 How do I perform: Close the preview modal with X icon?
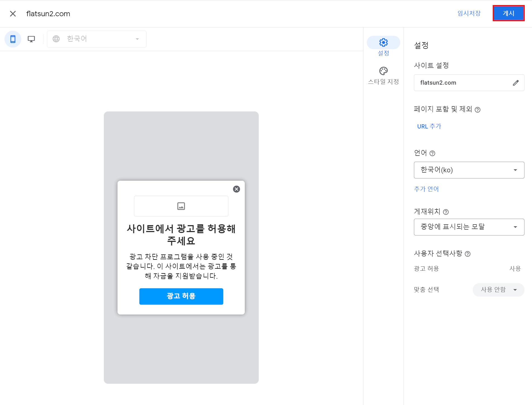pos(236,189)
